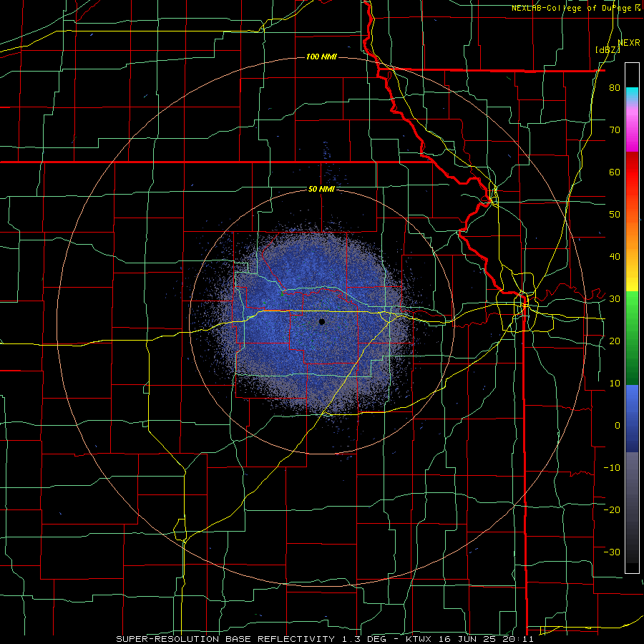644x644 pixels.
Task: Click the '10' value on the dBZ scale
Action: click(x=615, y=384)
